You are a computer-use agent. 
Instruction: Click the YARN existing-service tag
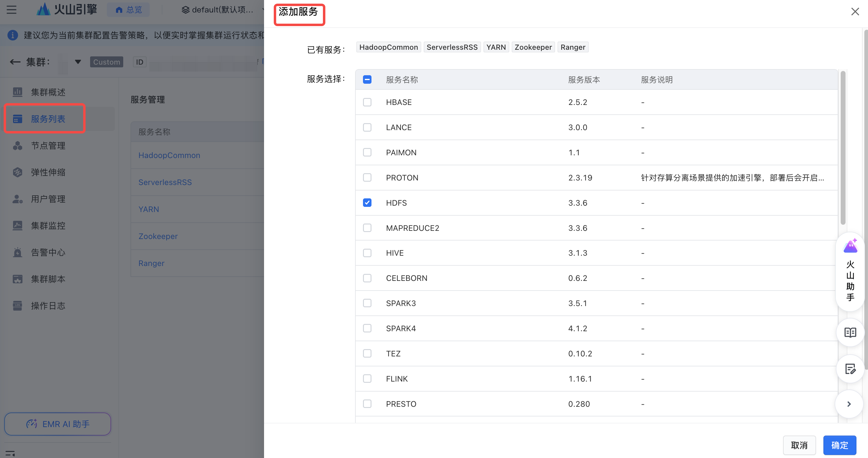coord(496,47)
